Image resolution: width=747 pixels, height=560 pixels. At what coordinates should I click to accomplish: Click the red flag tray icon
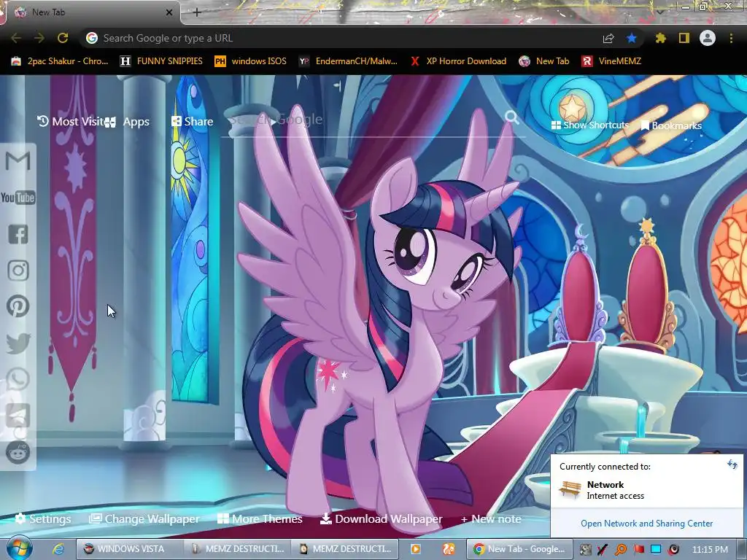point(638,549)
